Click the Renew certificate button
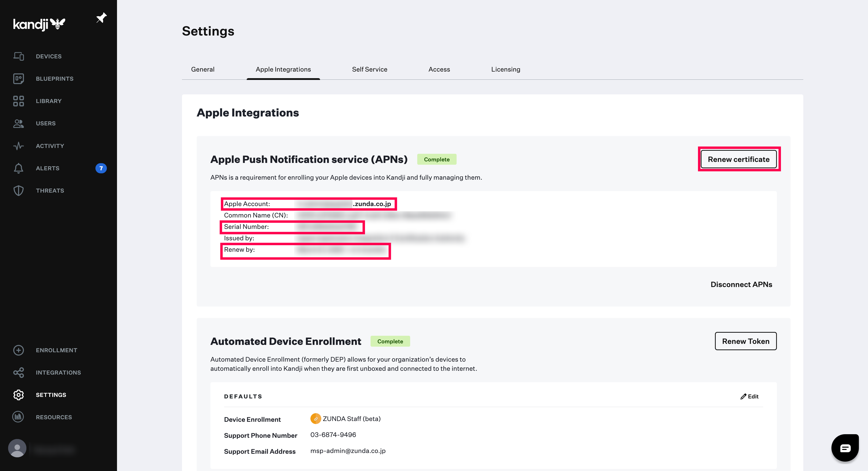This screenshot has height=471, width=868. point(739,159)
